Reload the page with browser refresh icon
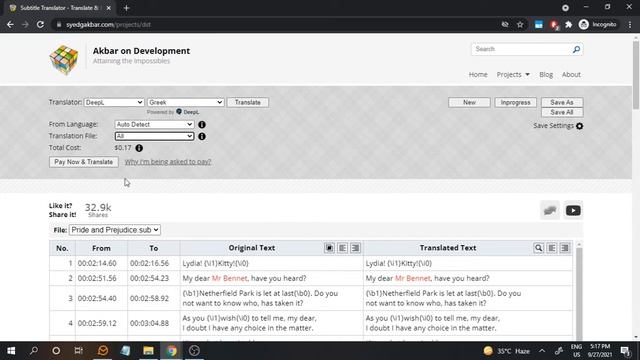The height and width of the screenshot is (360, 640). pyautogui.click(x=40, y=24)
